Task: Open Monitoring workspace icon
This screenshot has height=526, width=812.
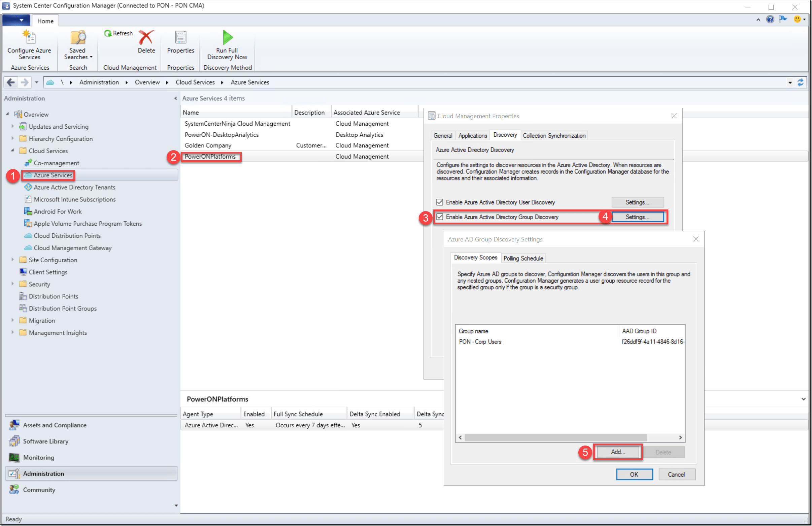Action: 14,457
